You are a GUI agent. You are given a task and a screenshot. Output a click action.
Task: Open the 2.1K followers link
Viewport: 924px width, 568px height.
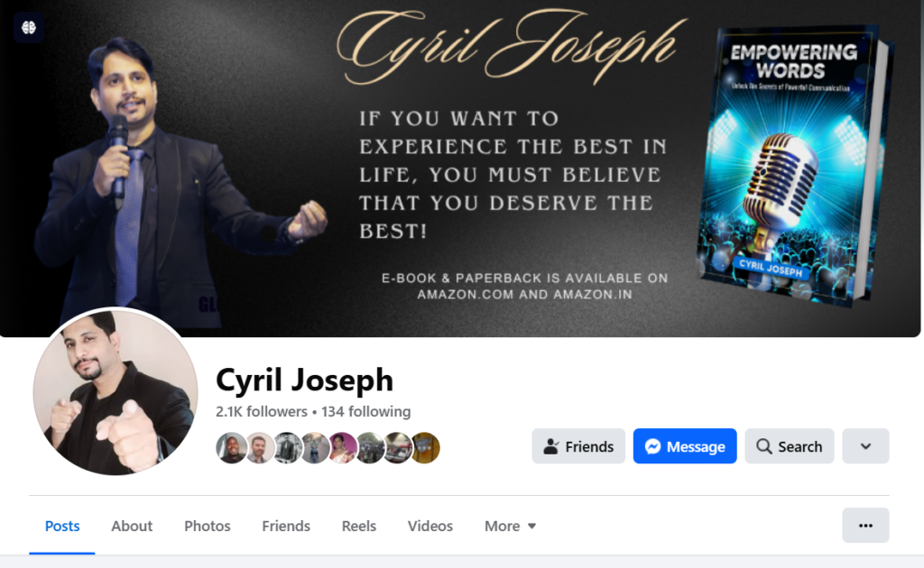point(262,411)
